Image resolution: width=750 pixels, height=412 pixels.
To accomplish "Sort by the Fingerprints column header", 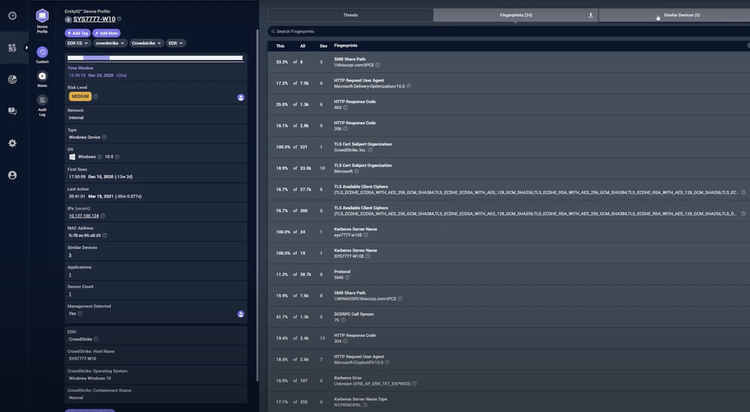I will pyautogui.click(x=346, y=45).
